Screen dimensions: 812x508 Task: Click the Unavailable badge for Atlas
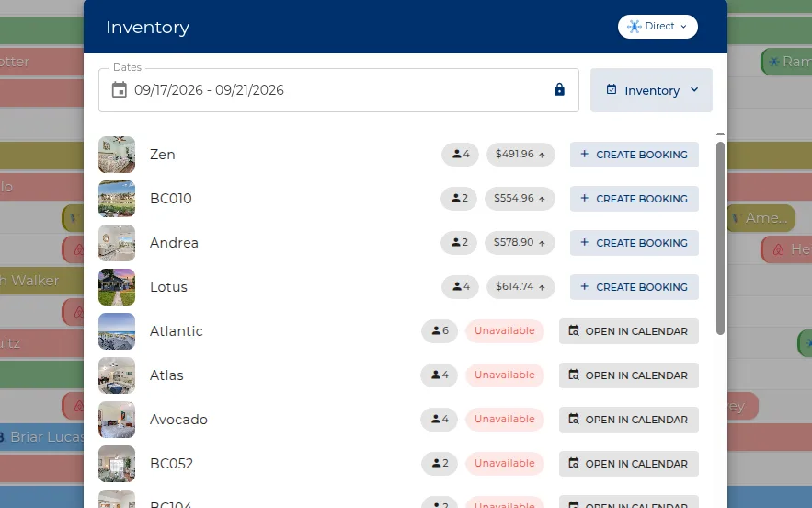505,375
